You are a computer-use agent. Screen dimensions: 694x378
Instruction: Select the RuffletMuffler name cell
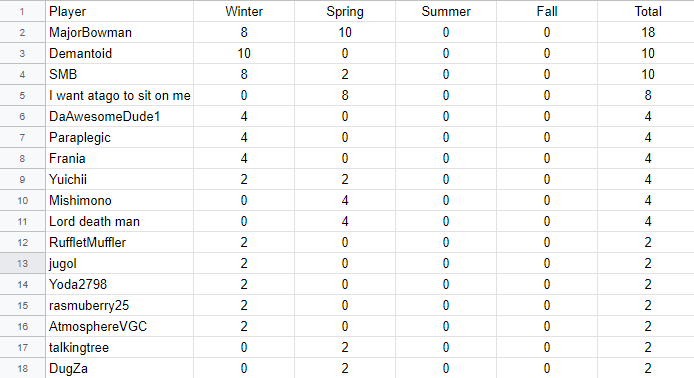(x=120, y=243)
